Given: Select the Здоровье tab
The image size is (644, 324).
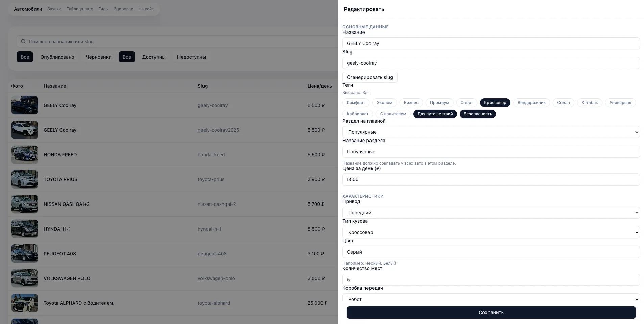Looking at the screenshot, I should tap(123, 9).
